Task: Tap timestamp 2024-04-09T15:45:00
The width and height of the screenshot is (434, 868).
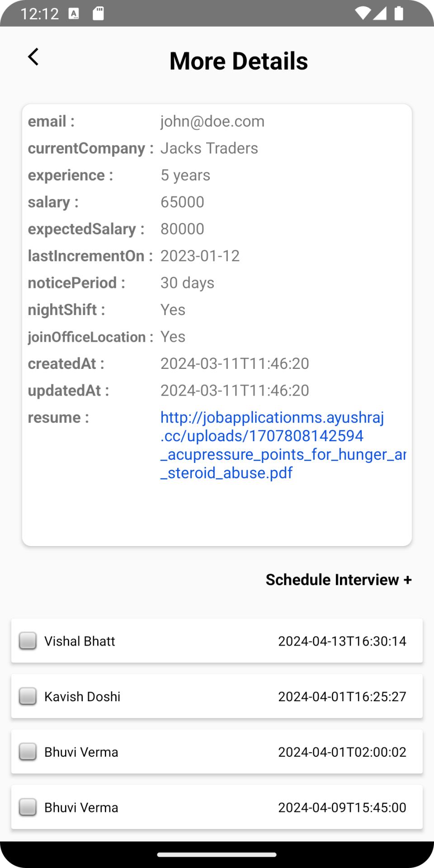Action: (x=342, y=807)
